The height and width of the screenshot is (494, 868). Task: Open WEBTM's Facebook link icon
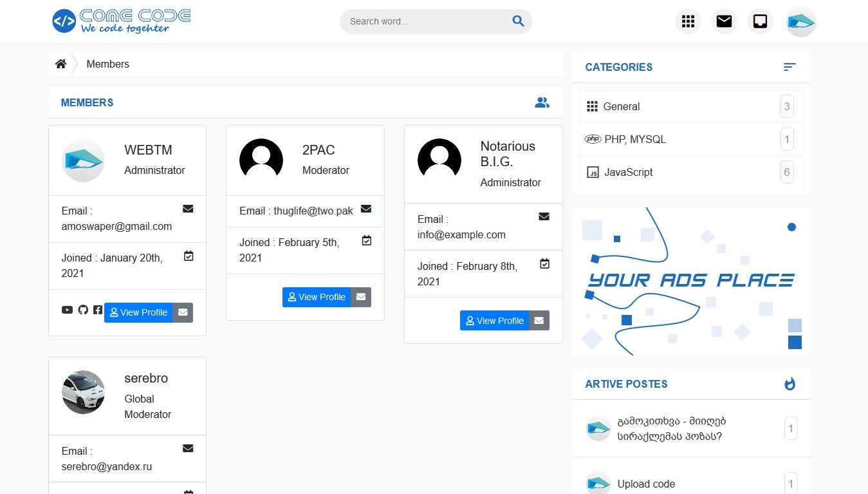point(97,310)
